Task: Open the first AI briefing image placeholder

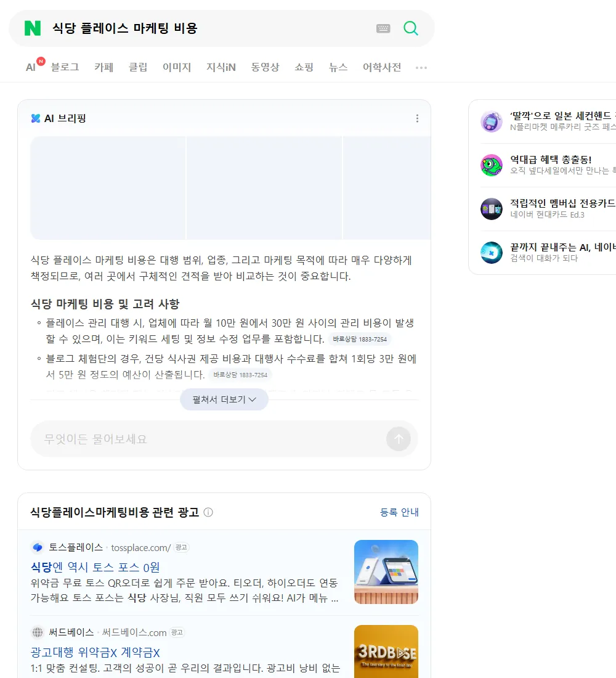Action: click(x=108, y=187)
